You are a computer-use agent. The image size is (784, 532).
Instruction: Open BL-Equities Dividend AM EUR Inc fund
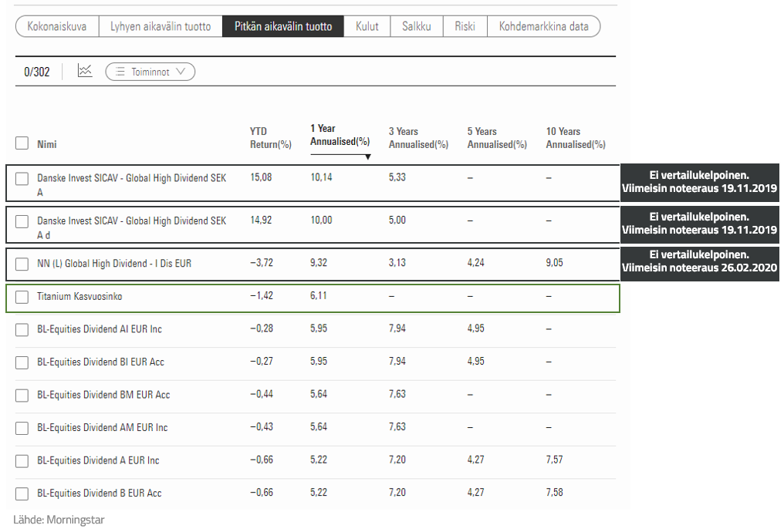[x=103, y=428]
